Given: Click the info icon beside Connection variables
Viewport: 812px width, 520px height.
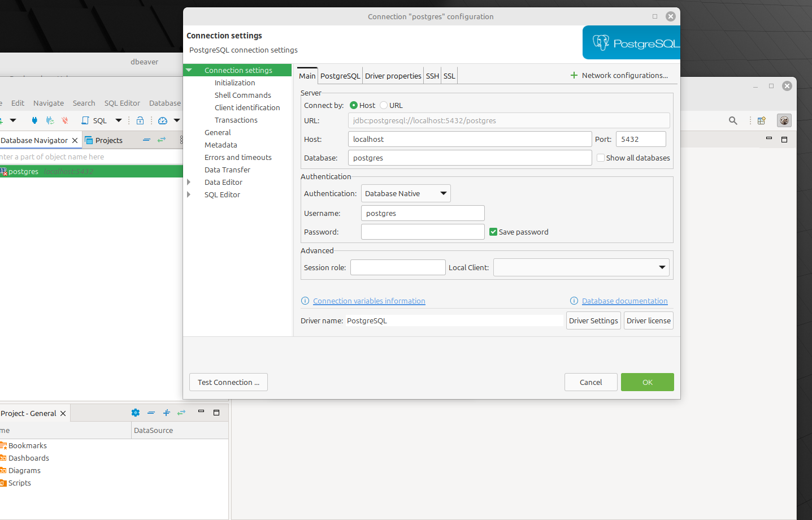Looking at the screenshot, I should tap(305, 301).
